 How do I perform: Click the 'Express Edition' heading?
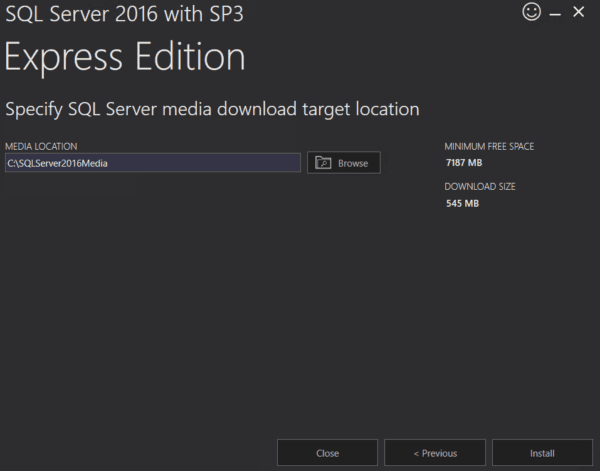click(x=125, y=57)
